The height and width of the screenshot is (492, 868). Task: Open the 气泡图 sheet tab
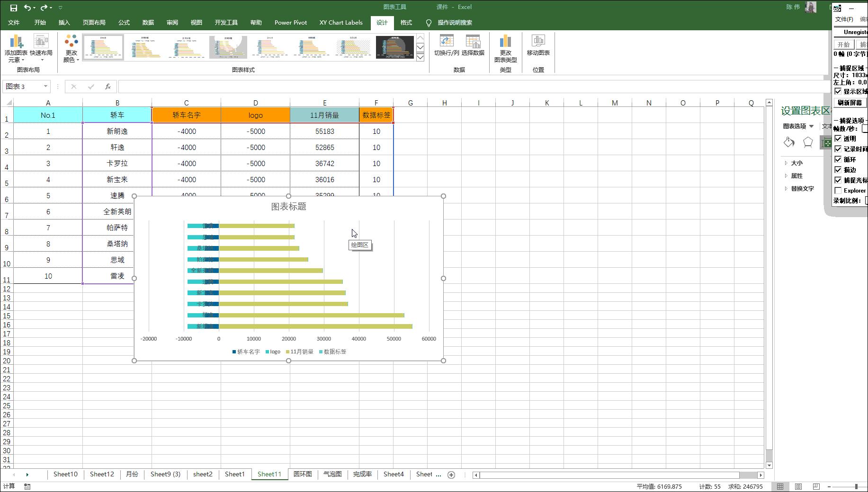[x=332, y=474]
